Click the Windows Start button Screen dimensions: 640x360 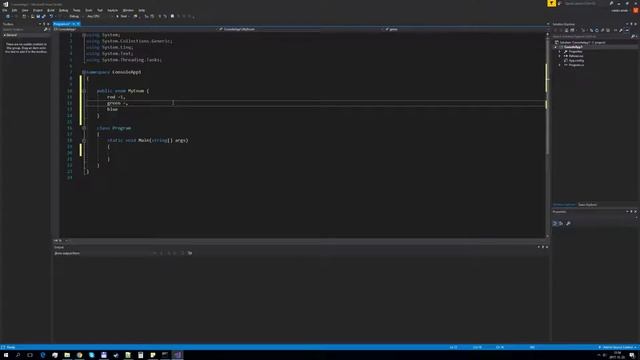click(x=6, y=355)
